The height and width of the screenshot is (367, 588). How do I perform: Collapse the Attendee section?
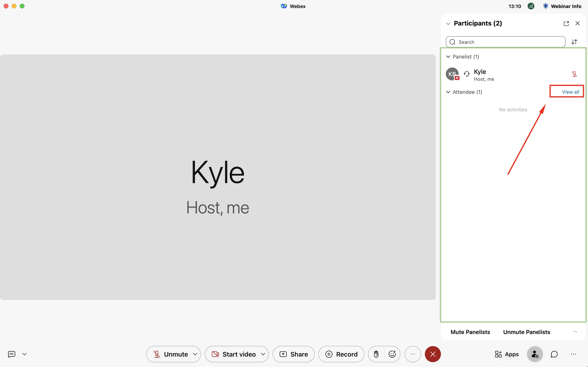coord(448,92)
